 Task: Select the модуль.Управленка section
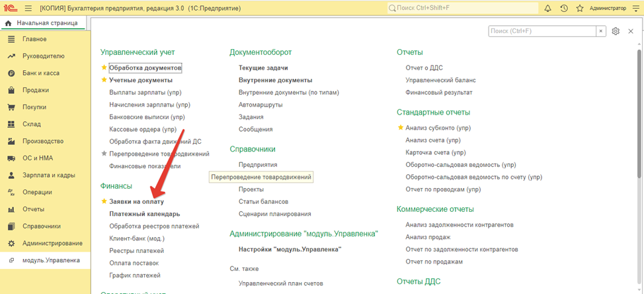coord(45,260)
